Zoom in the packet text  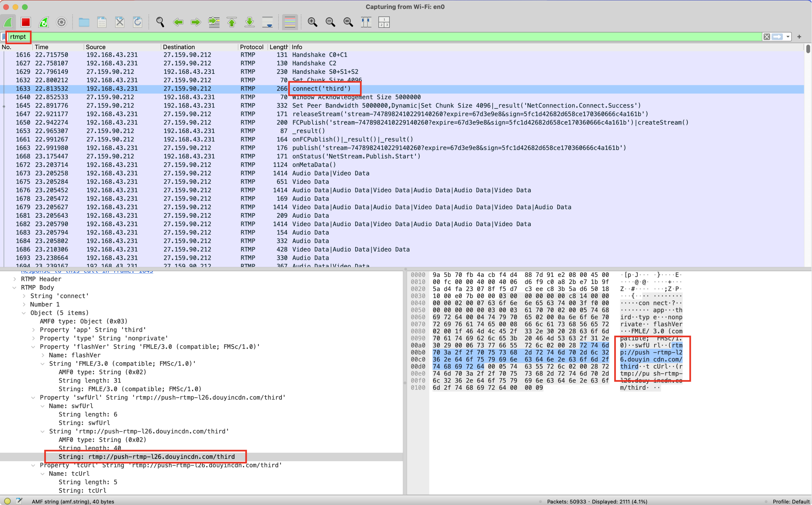click(312, 22)
